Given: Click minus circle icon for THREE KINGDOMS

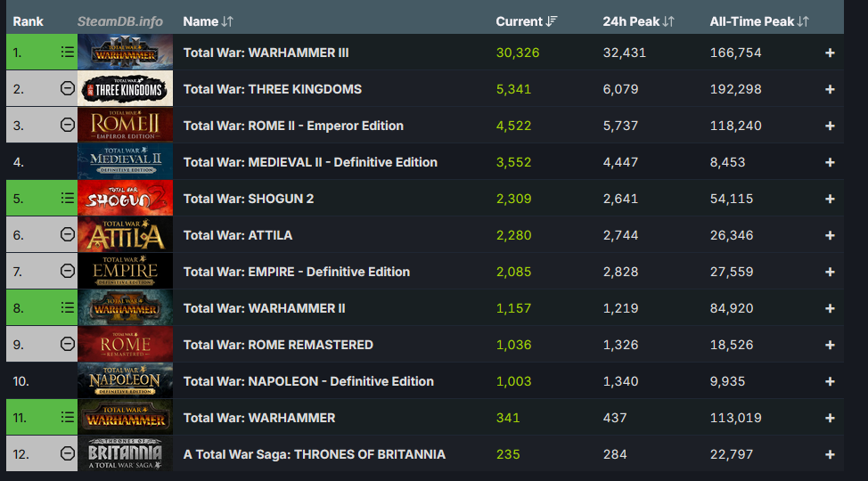Looking at the screenshot, I should tap(68, 88).
